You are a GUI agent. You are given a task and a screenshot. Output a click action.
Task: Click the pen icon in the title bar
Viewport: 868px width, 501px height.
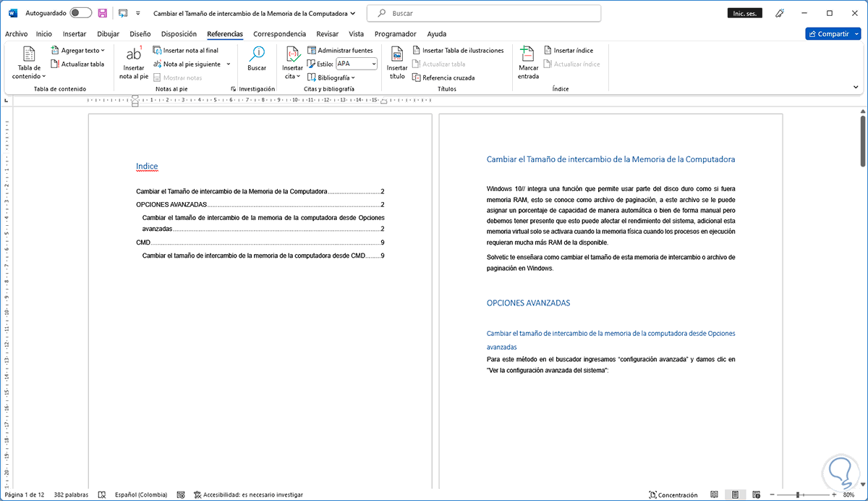pos(780,13)
